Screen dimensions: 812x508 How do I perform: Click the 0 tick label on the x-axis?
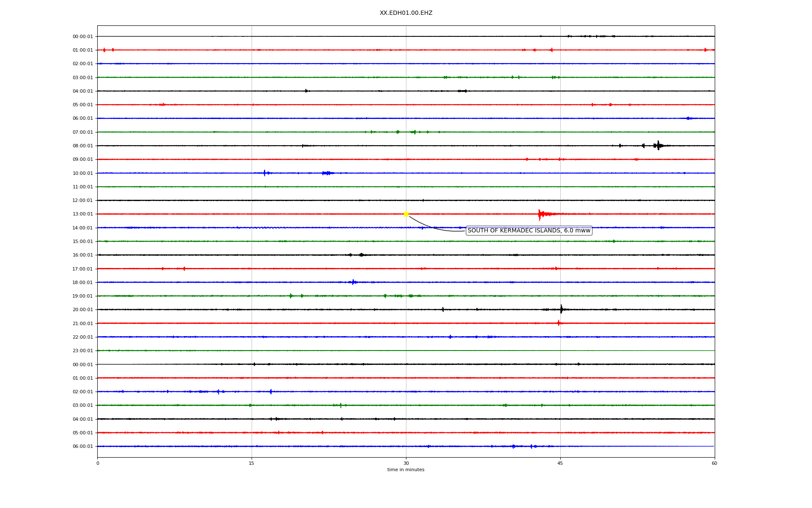[98, 464]
